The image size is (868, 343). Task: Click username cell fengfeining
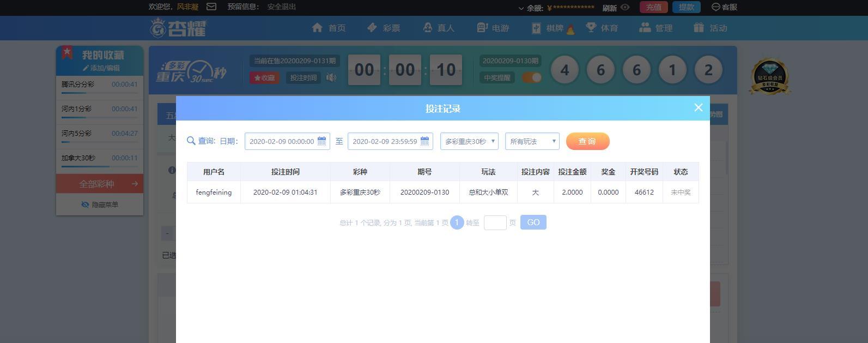click(x=214, y=192)
